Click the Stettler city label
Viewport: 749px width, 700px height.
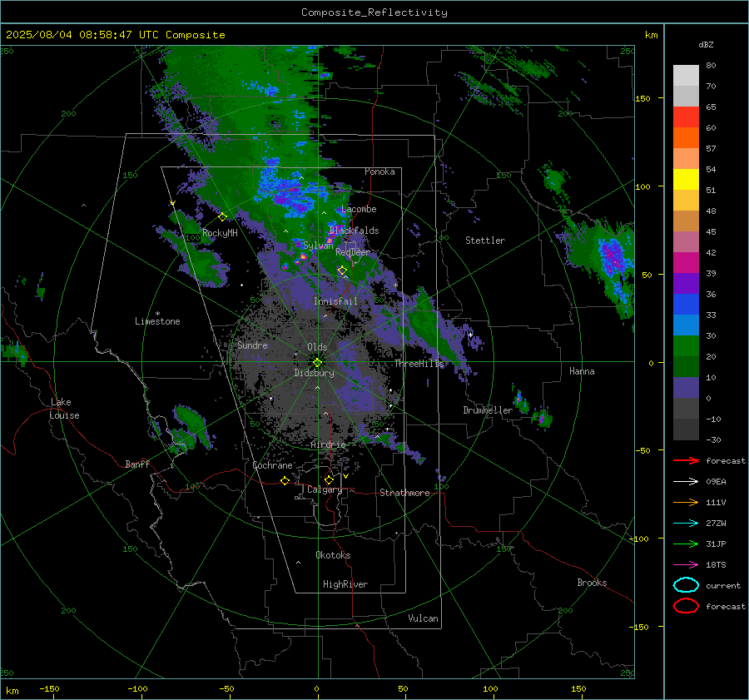[485, 241]
